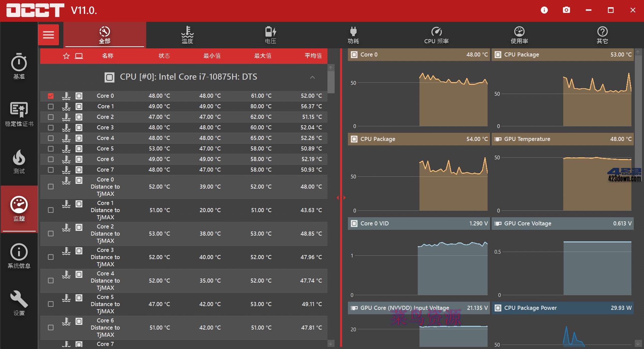Open the hamburger navigation menu
644x349 pixels.
tap(48, 34)
